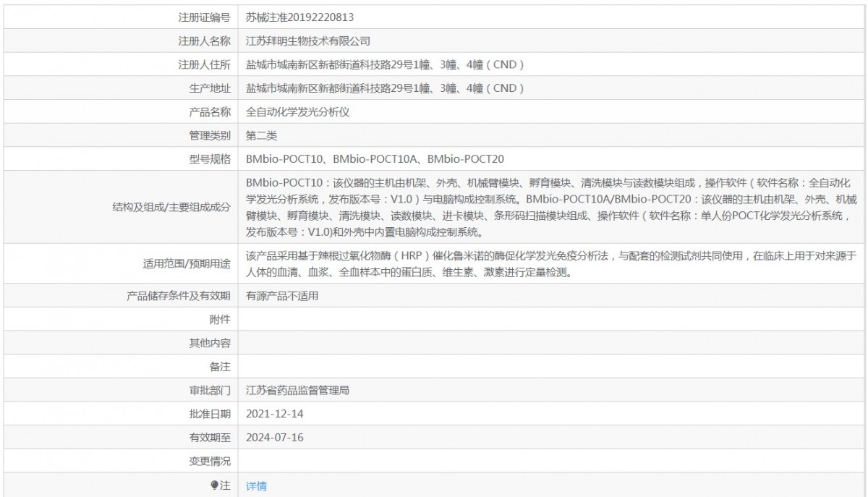Image resolution: width=868 pixels, height=497 pixels.
Task: Select the 生产地址 row label
Action: coord(210,88)
